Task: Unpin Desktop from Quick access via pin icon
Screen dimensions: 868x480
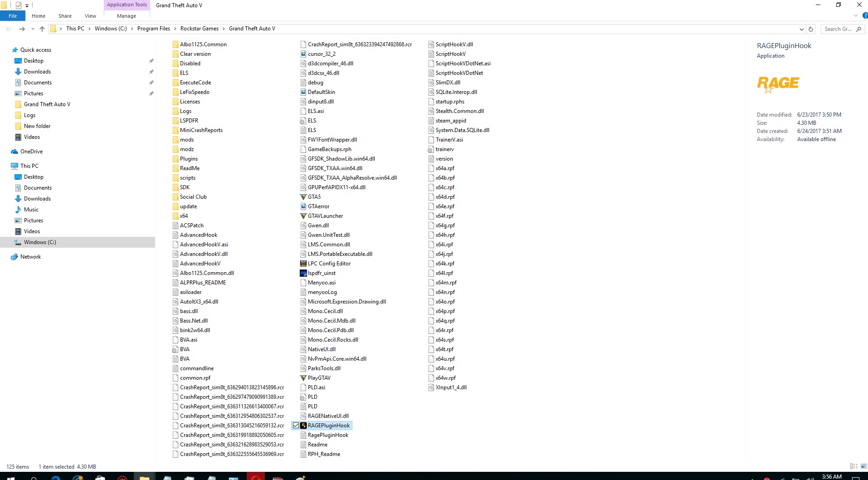Action: point(151,61)
